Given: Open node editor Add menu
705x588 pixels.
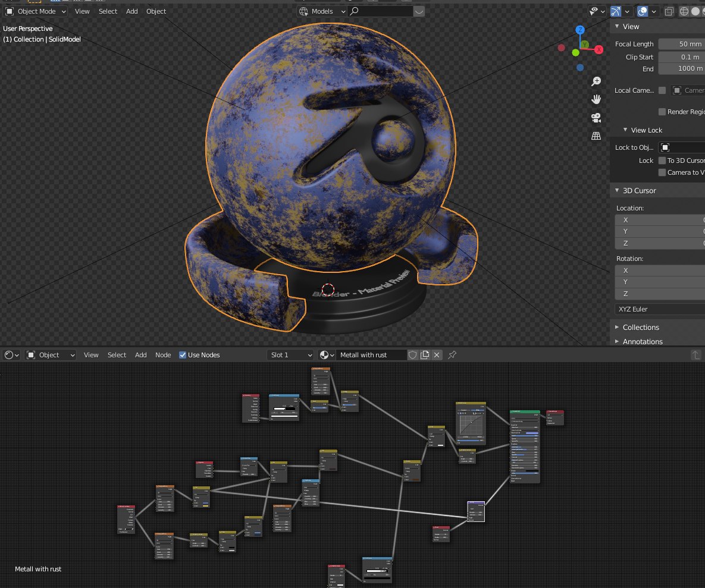Looking at the screenshot, I should (141, 355).
